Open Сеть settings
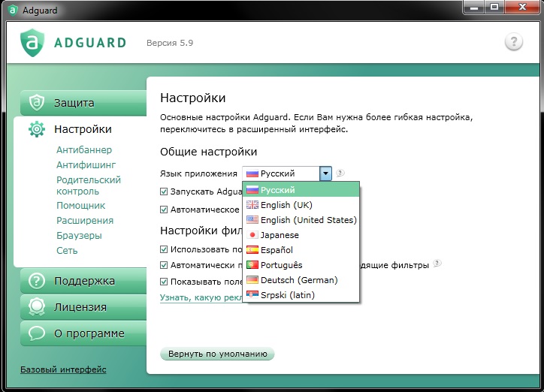Viewport: 544px width, 392px height. pyautogui.click(x=67, y=251)
